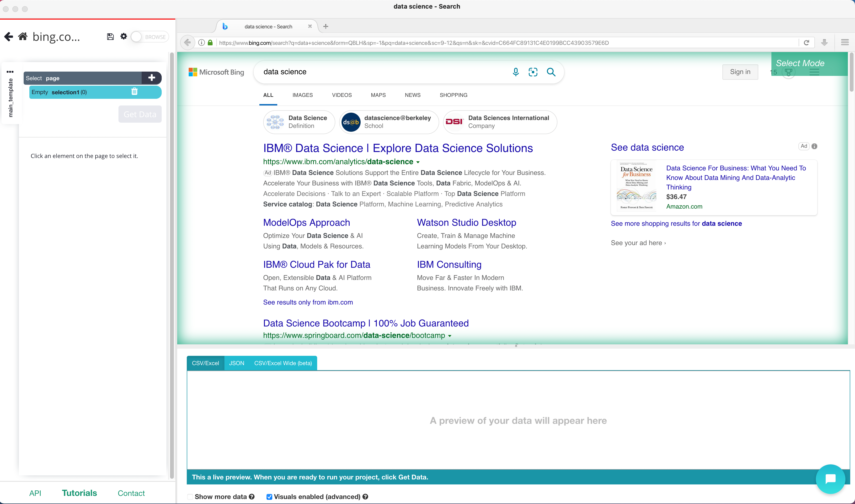
Task: Switch to the NEWS search tab
Action: click(412, 95)
